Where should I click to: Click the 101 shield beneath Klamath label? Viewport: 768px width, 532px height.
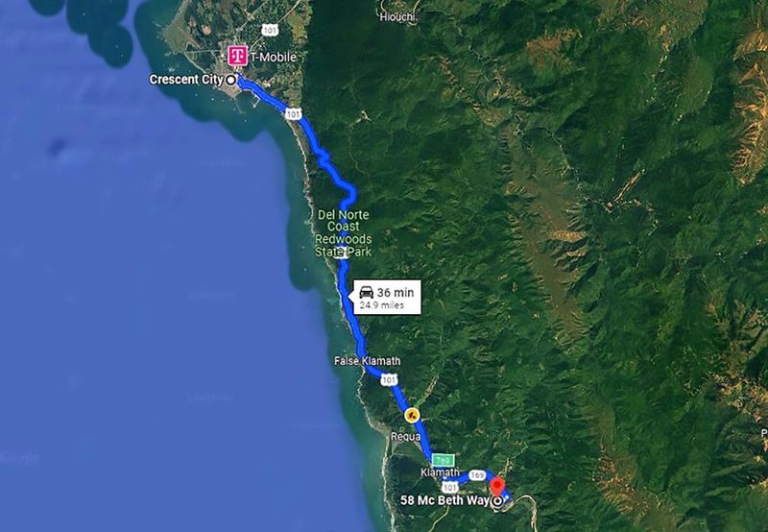[449, 487]
